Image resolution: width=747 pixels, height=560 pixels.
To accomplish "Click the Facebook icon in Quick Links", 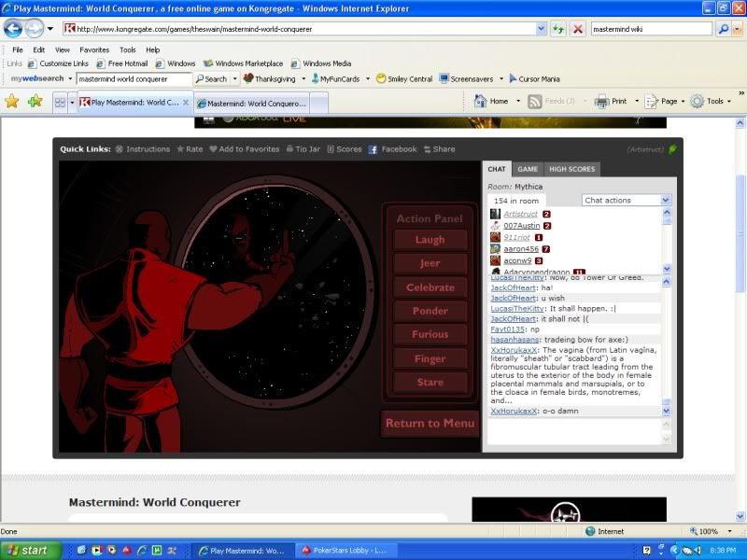I will click(373, 149).
